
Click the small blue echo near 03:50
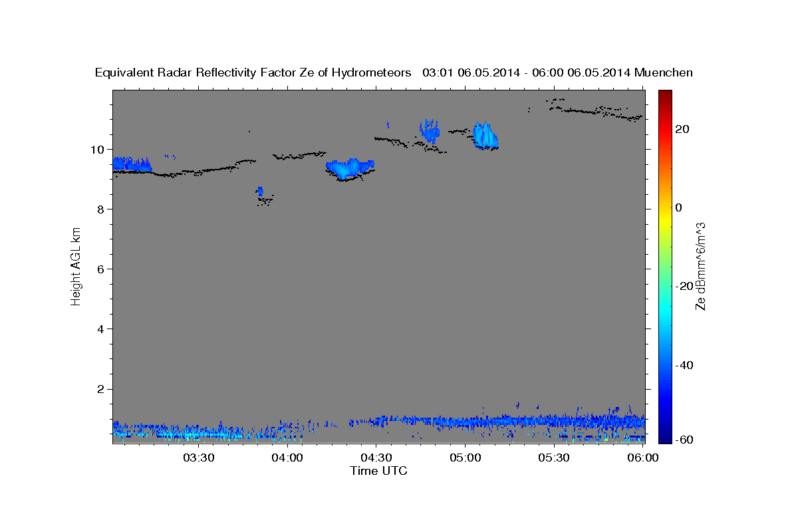(x=260, y=192)
